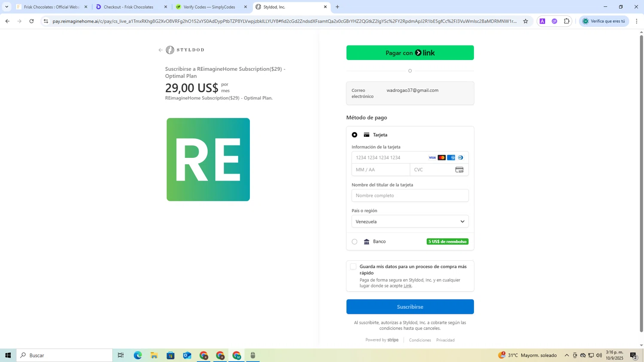The image size is (644, 362).
Task: Click the browser address bar URL
Action: [284, 21]
